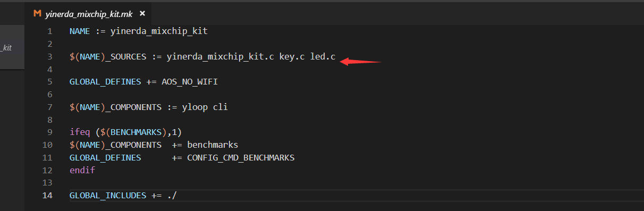Screen dimensions: 644x211
Task: Click the word cli on line 7
Action: click(x=221, y=107)
